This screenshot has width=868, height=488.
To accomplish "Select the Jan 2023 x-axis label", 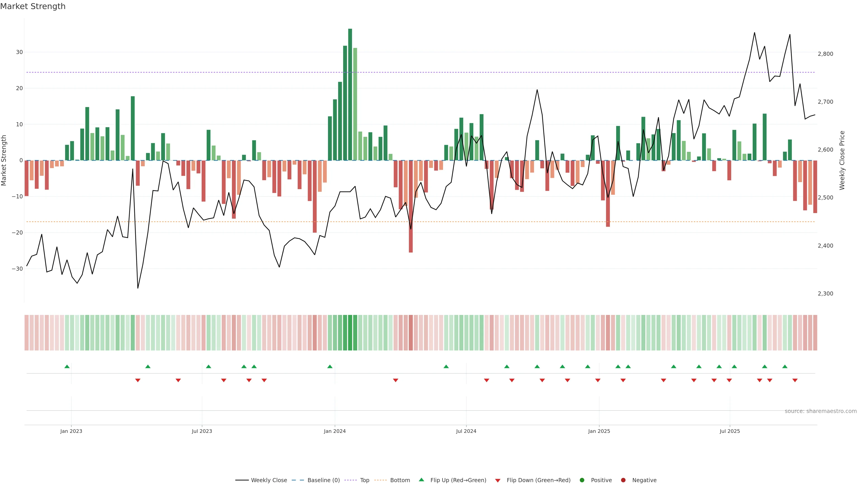I will point(71,431).
